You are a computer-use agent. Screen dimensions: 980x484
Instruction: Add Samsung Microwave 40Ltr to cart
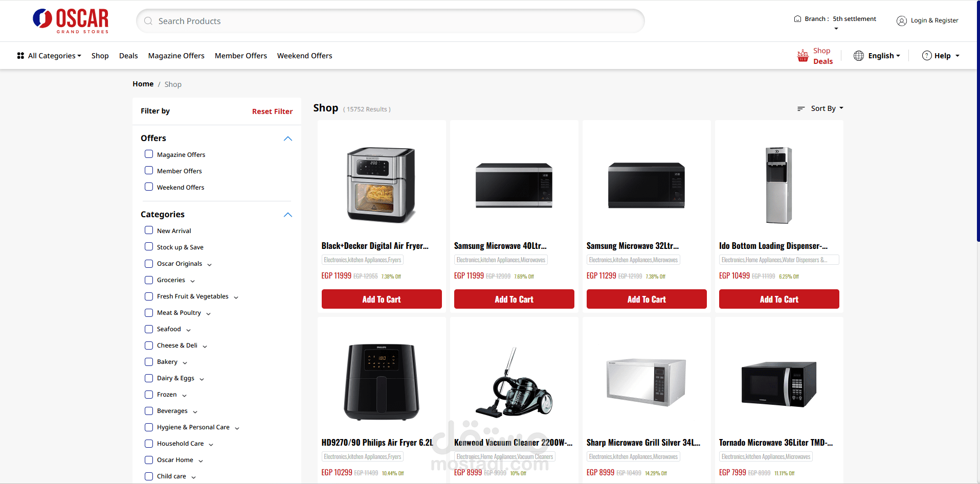(514, 299)
